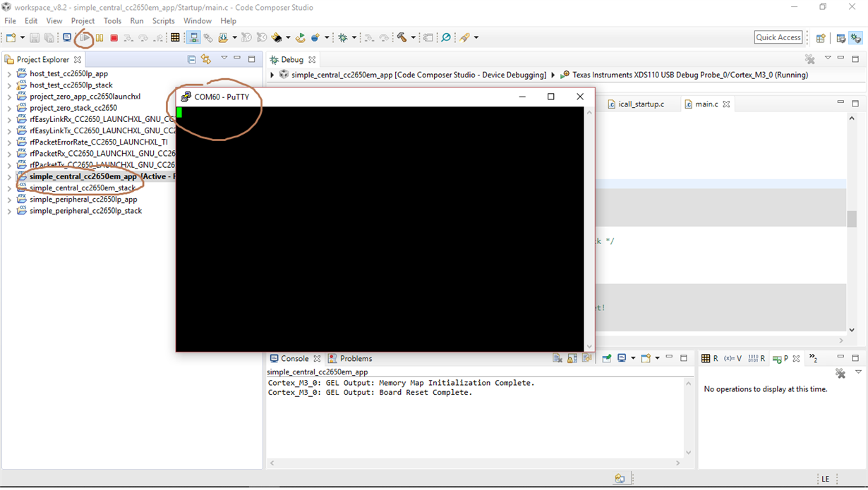Expand simple_central_cc2650em_app node in Debug view
This screenshot has width=868, height=490.
272,75
